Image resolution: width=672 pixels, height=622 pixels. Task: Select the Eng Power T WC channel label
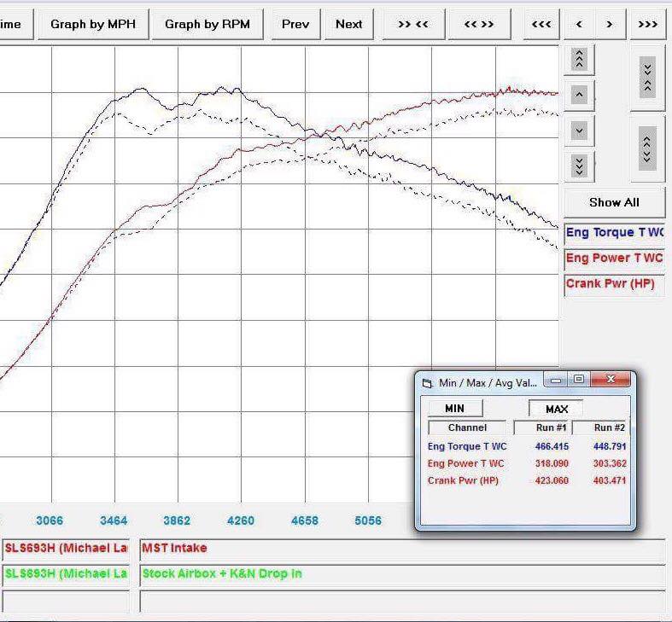614,259
